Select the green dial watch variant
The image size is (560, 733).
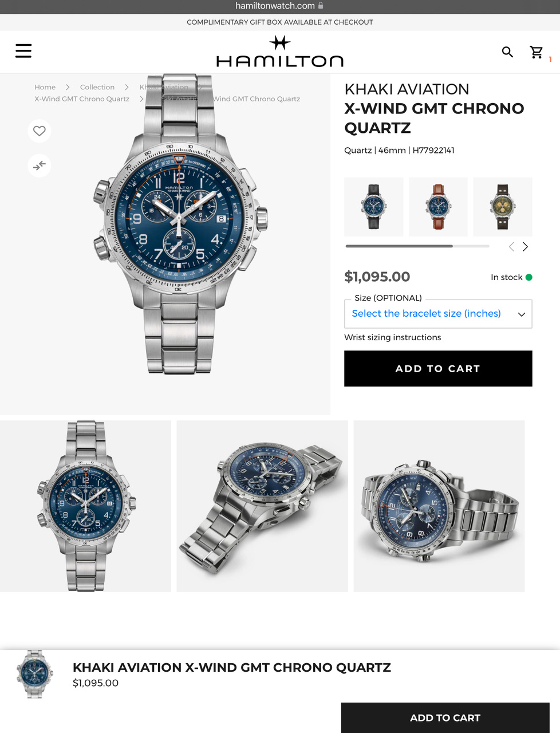pyautogui.click(x=503, y=207)
